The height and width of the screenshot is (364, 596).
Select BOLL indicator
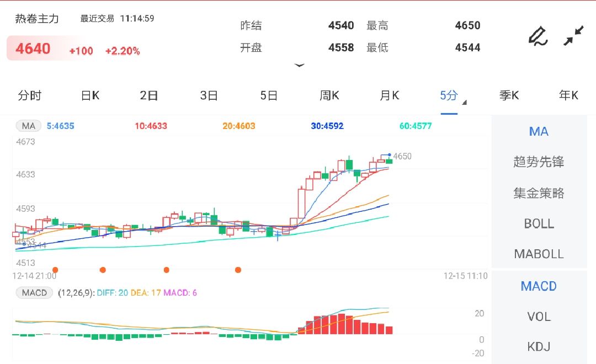[539, 223]
